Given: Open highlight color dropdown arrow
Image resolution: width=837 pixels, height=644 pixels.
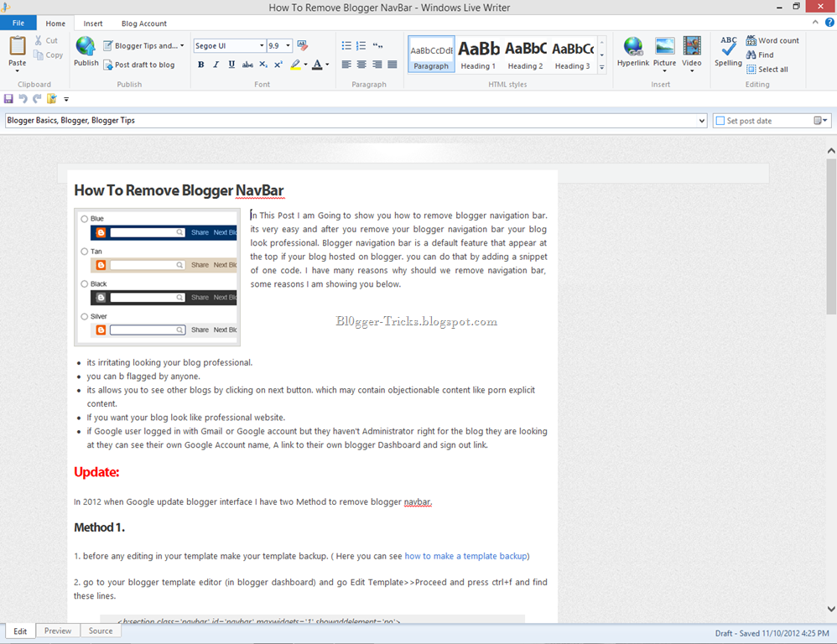Looking at the screenshot, I should coord(305,65).
